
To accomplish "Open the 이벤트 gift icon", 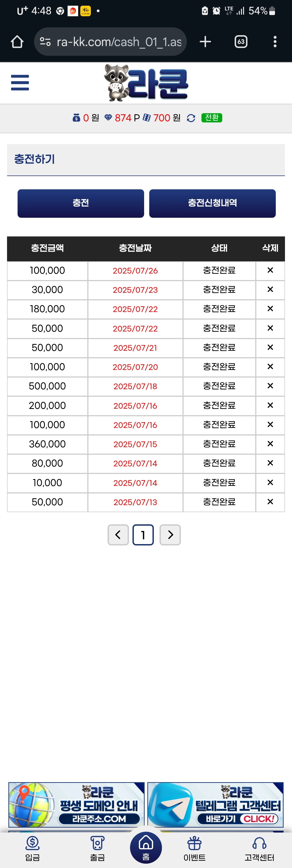I will pyautogui.click(x=194, y=849).
